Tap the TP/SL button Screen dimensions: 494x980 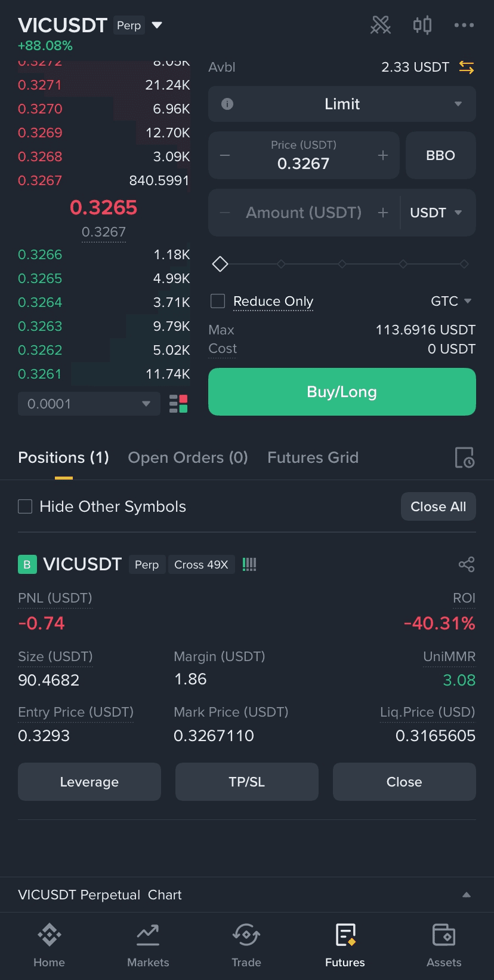pyautogui.click(x=247, y=782)
